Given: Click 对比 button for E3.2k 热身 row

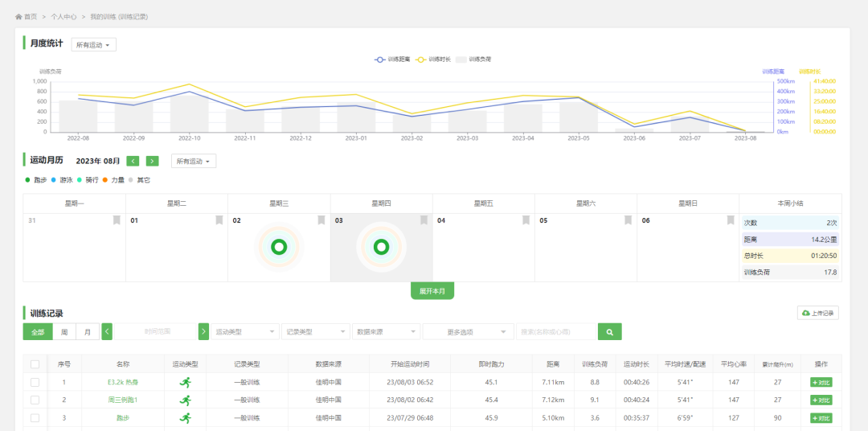Looking at the screenshot, I should (x=821, y=382).
